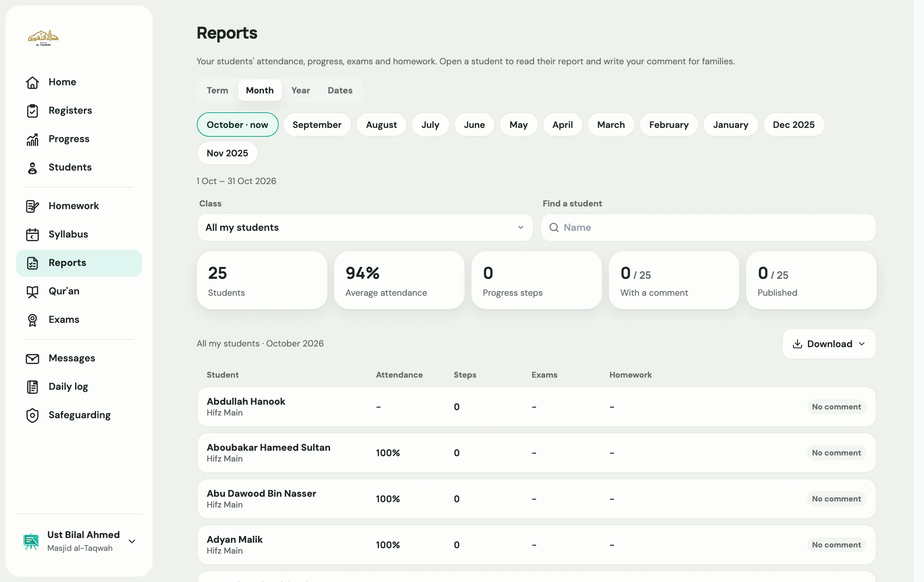
Task: Open Abdullah Hanook's report row
Action: click(536, 407)
